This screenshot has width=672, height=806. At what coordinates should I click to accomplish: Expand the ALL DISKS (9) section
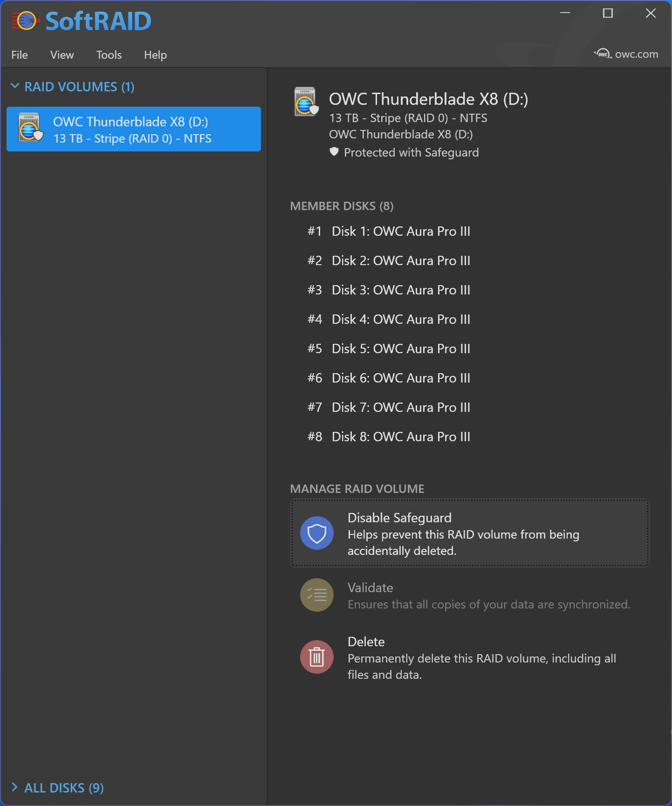[15, 787]
